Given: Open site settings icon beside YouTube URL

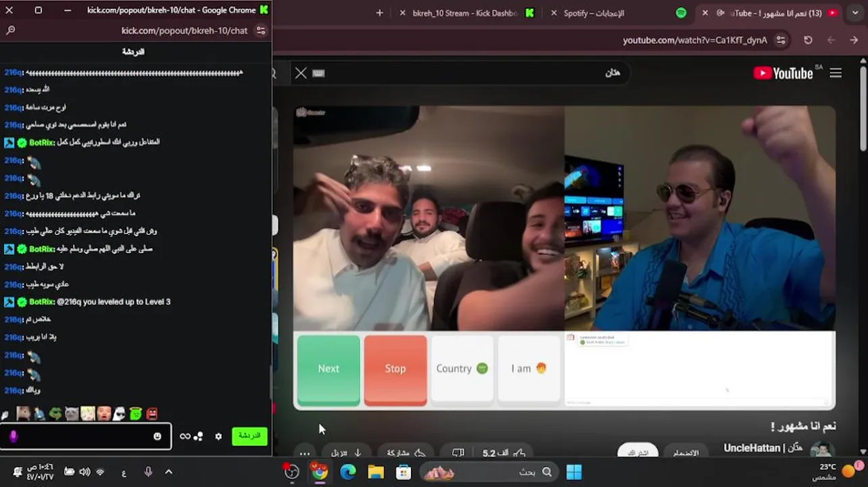Looking at the screenshot, I should pos(781,40).
